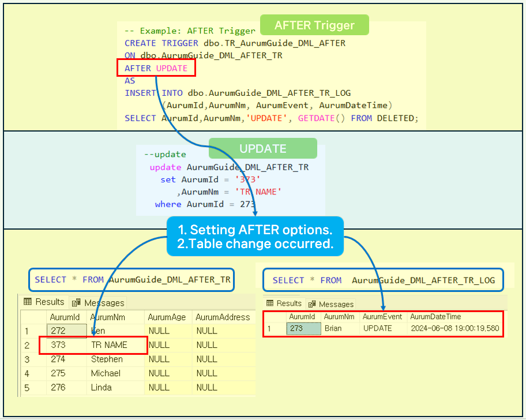526x420 pixels.
Task: Click the SELECT query for AurumGuide_DML_AFTER_TR_LOG
Action: click(383, 280)
